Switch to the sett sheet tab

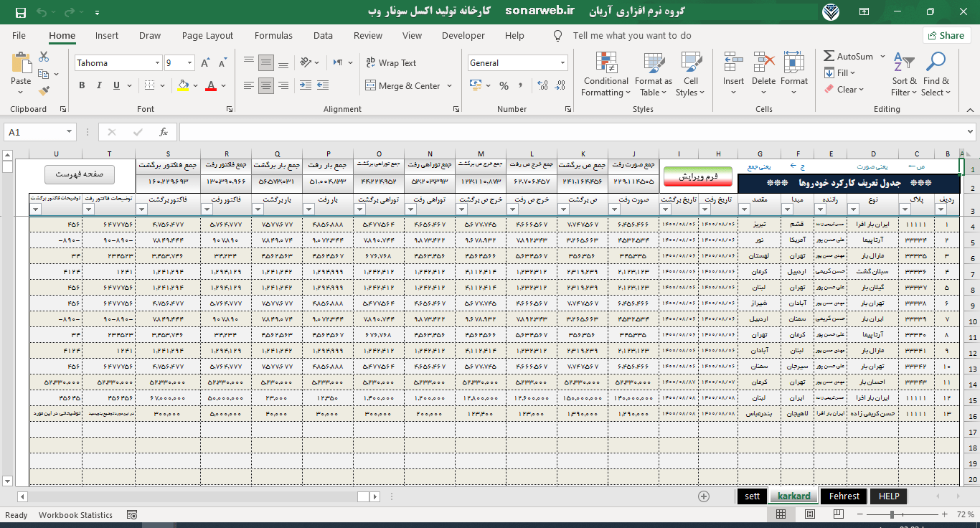click(x=752, y=496)
